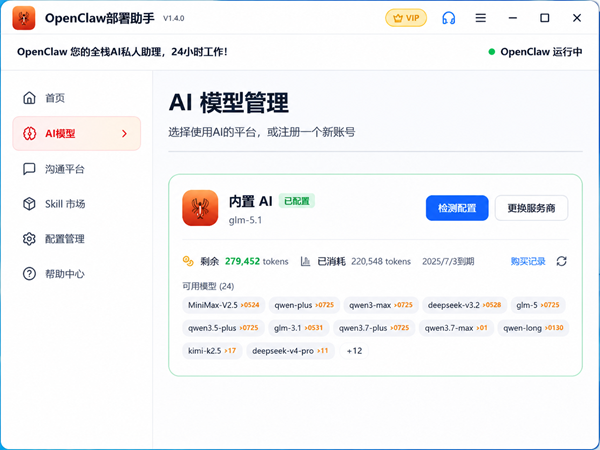
Task: Click the 279,452 remaining tokens value
Action: 242,261
